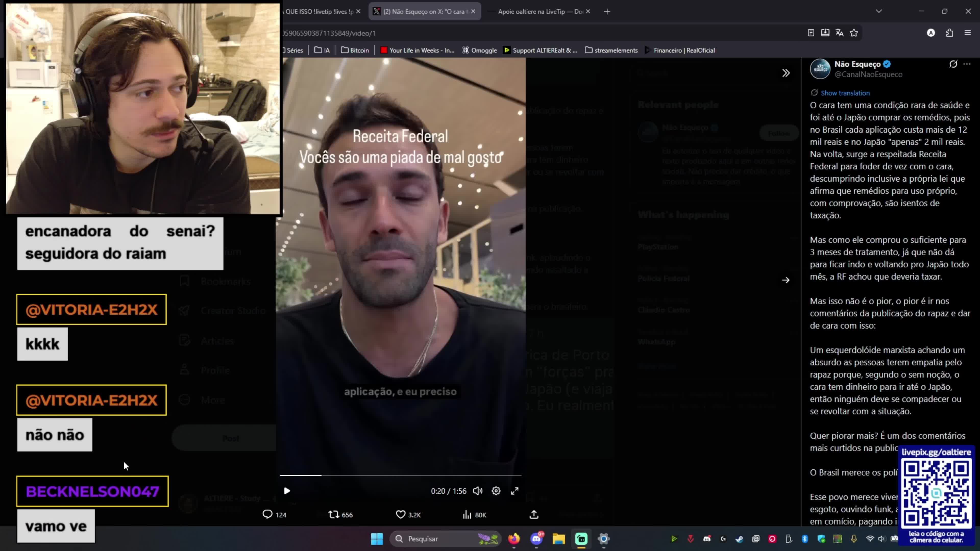Collapse the post side panel with double chevron
This screenshot has height=551, width=980.
[786, 73]
